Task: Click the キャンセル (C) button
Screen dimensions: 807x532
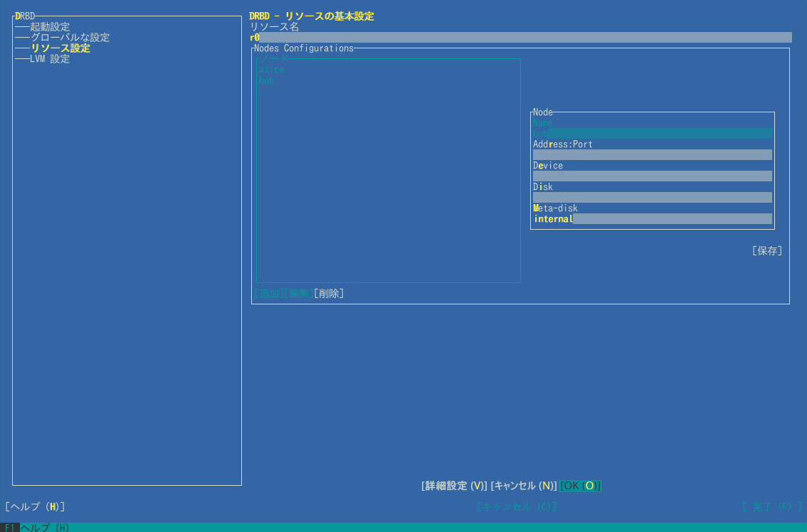Action: coord(517,507)
